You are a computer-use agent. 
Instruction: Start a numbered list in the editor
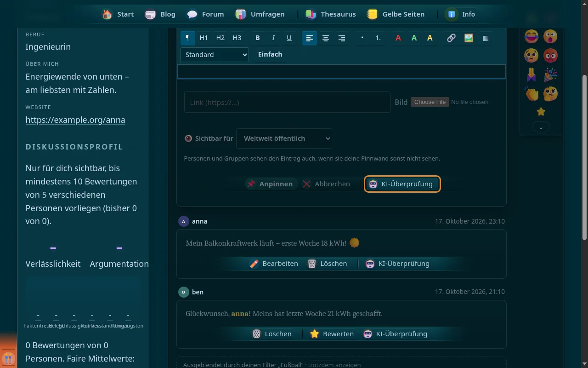(x=378, y=38)
